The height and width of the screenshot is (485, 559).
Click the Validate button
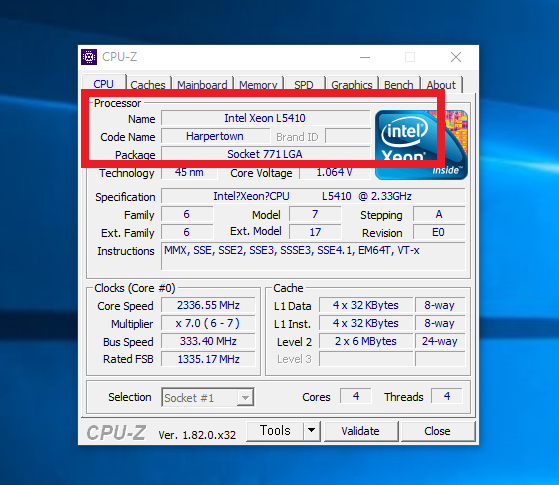point(360,431)
